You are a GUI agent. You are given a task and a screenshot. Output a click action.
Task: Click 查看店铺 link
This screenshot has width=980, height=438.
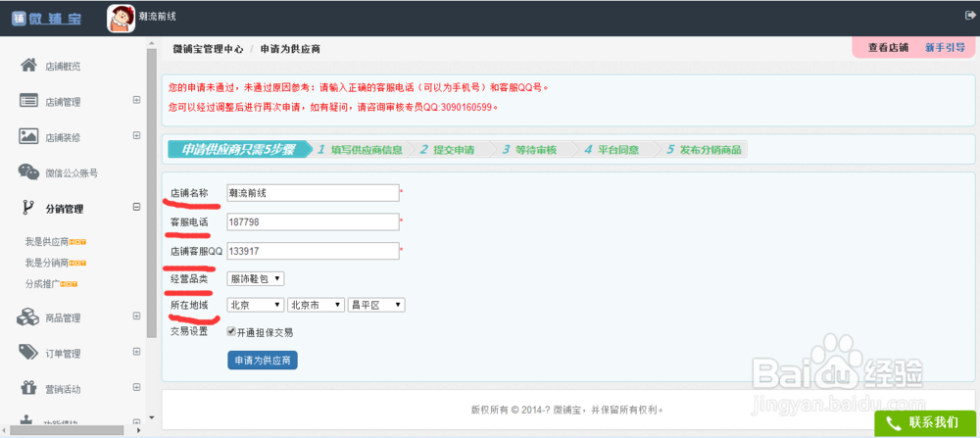(888, 47)
